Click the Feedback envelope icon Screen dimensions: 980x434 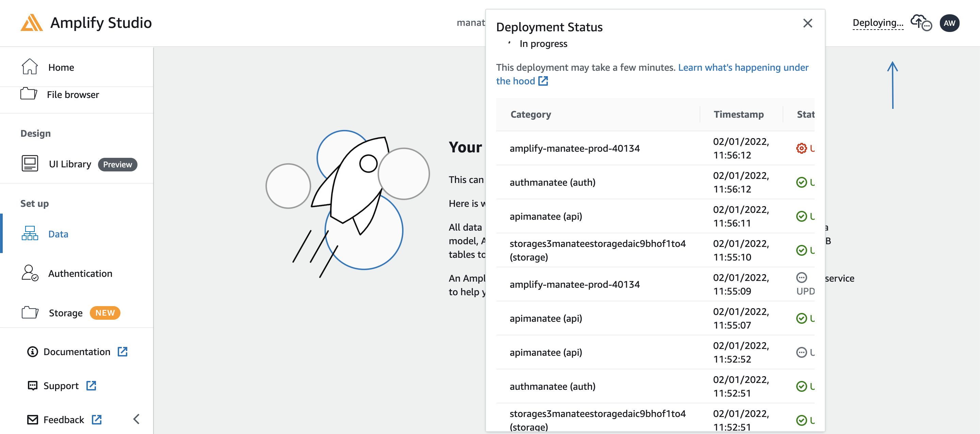[33, 419]
